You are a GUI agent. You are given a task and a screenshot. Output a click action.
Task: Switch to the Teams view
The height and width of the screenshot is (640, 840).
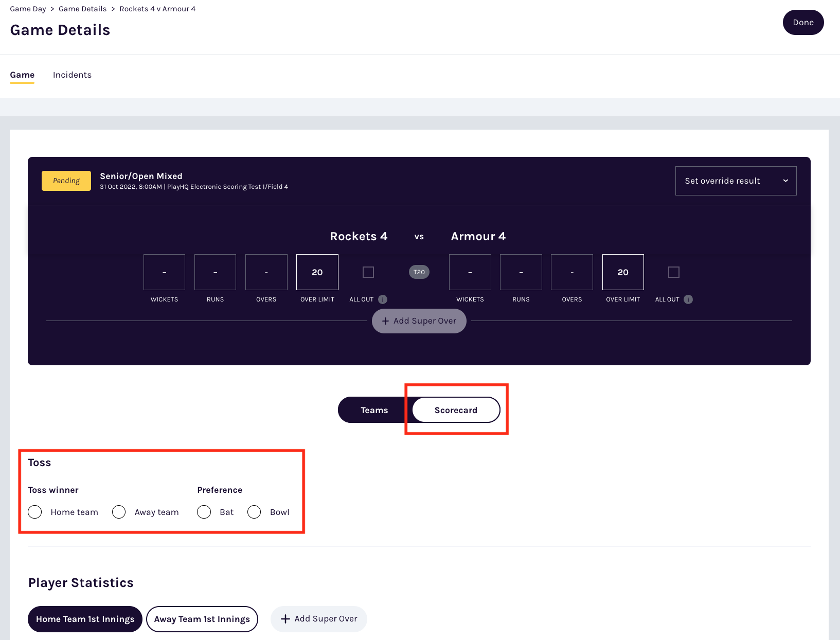coord(374,410)
